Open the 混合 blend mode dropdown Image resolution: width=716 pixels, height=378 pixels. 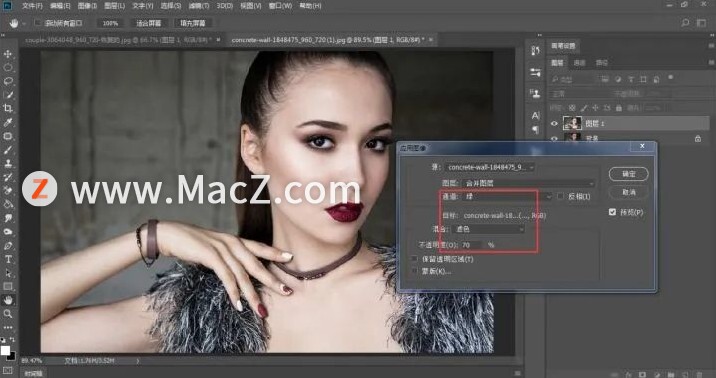(x=489, y=229)
